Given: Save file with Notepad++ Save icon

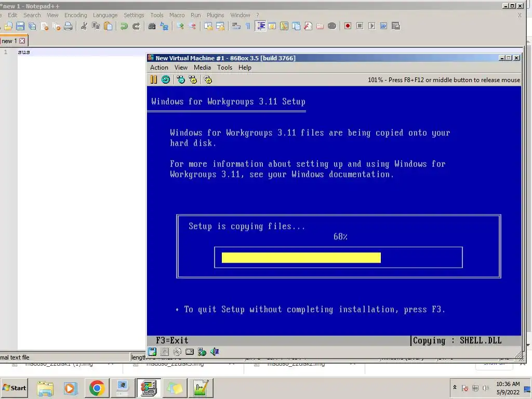Looking at the screenshot, I should click(20, 26).
